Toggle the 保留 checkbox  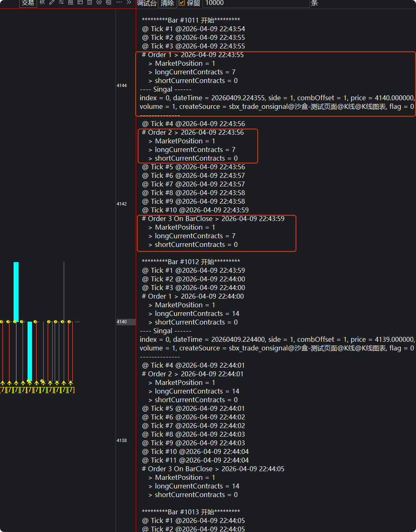click(x=182, y=3)
